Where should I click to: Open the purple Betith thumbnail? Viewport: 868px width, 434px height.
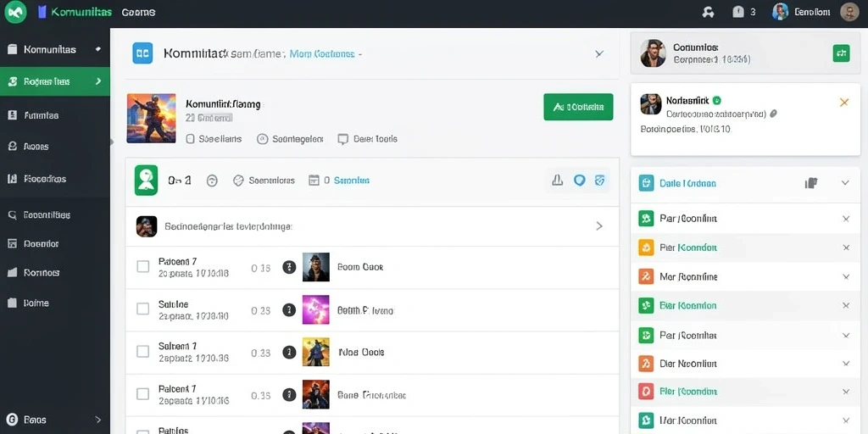(x=316, y=309)
